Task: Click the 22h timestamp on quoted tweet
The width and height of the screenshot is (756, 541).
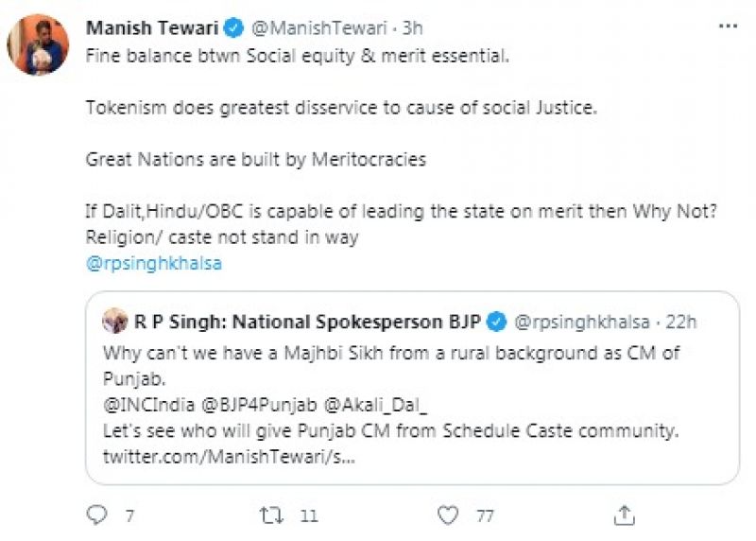Action: 682,322
